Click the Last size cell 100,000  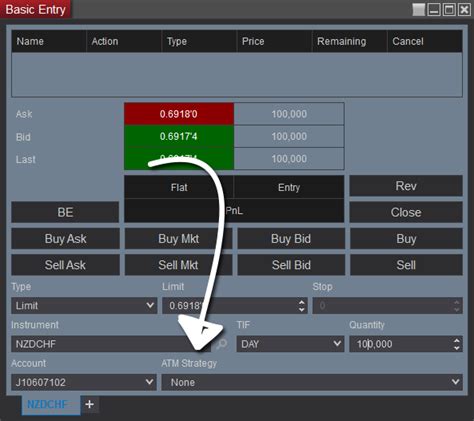click(289, 159)
